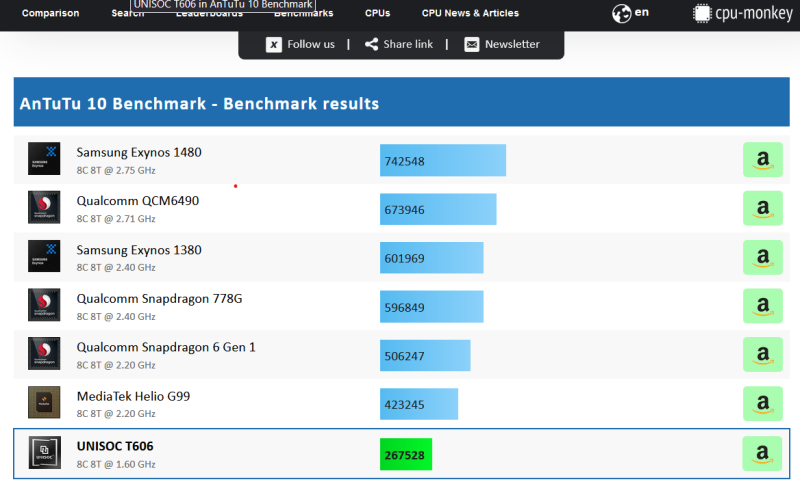800x484 pixels.
Task: Click the '8C 8T @ 2.75 GHz' text
Action: tap(116, 170)
